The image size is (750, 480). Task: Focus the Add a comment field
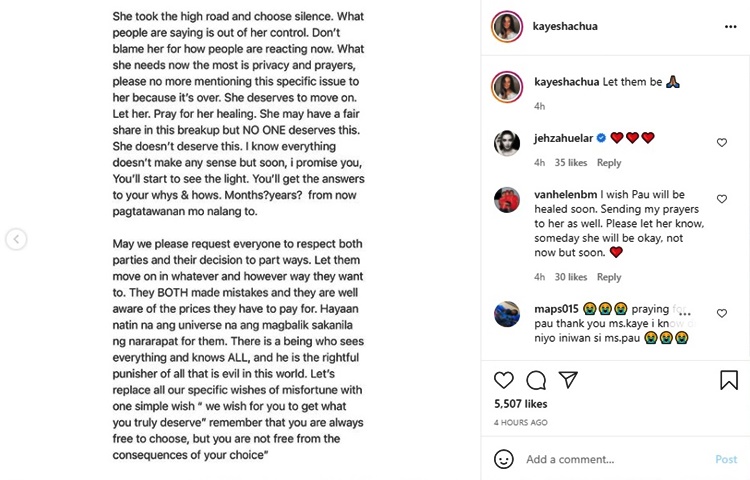[x=610, y=460]
